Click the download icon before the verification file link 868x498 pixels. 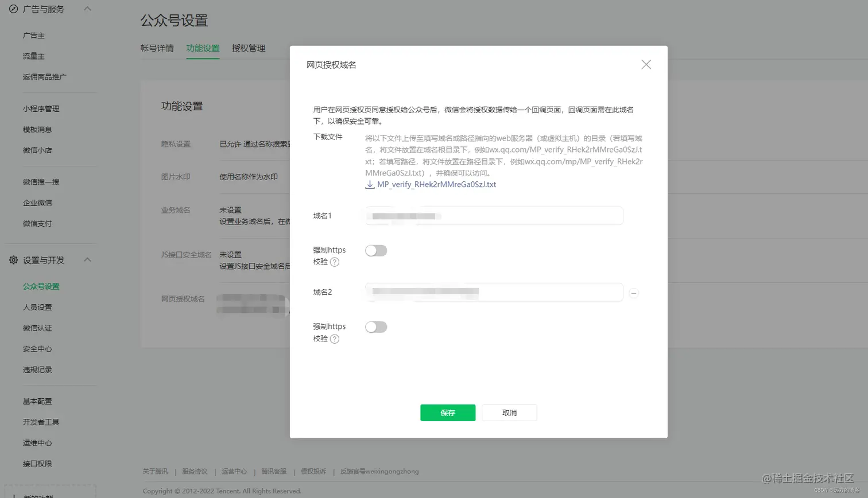coord(370,185)
